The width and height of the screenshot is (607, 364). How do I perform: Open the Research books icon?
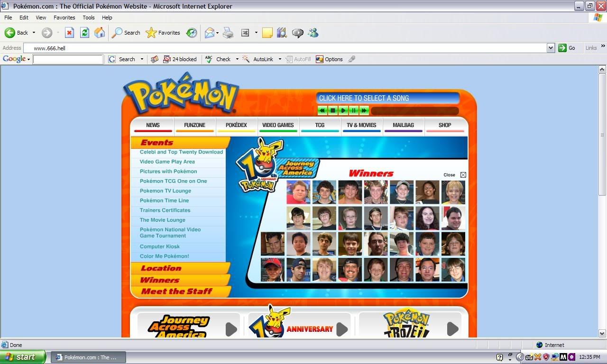282,33
